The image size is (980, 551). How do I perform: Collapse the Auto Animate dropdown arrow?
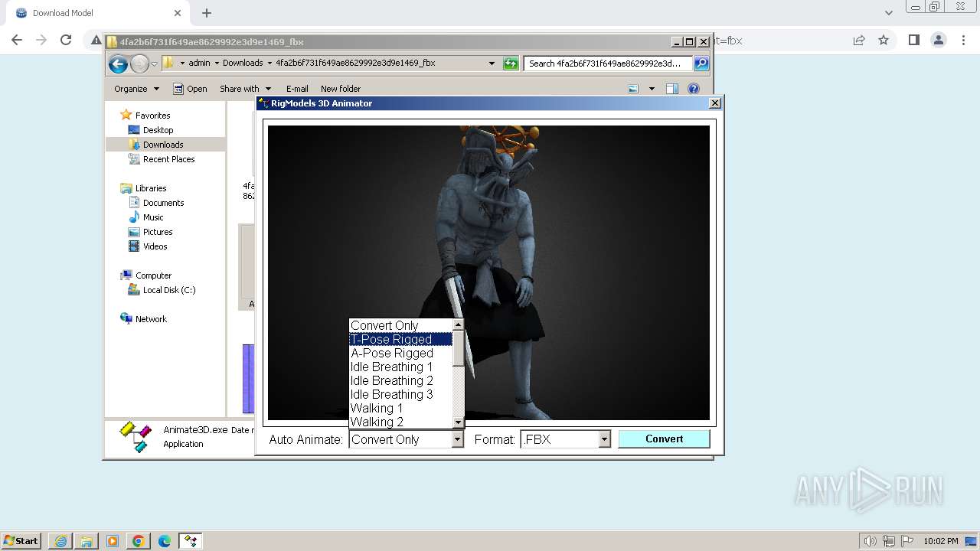point(457,439)
